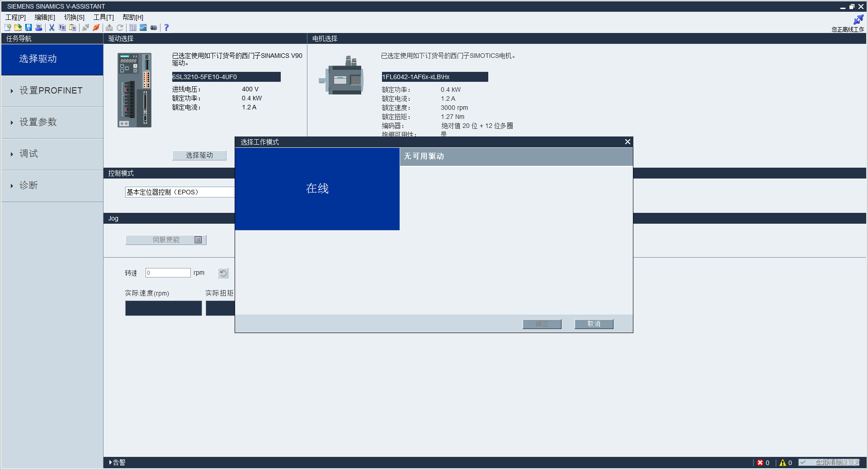Minimize the V-ASSISTANT window

click(x=843, y=7)
